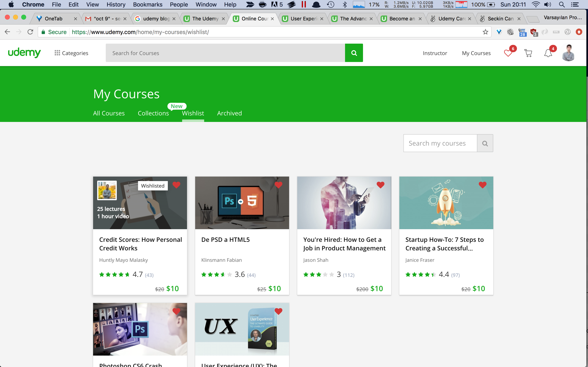Click the search my courses magnifier icon
Screen dimensions: 588x367
click(x=485, y=144)
